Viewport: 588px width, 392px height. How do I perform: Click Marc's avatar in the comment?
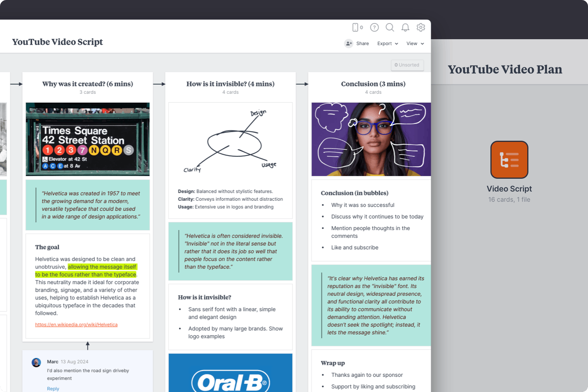(36, 362)
